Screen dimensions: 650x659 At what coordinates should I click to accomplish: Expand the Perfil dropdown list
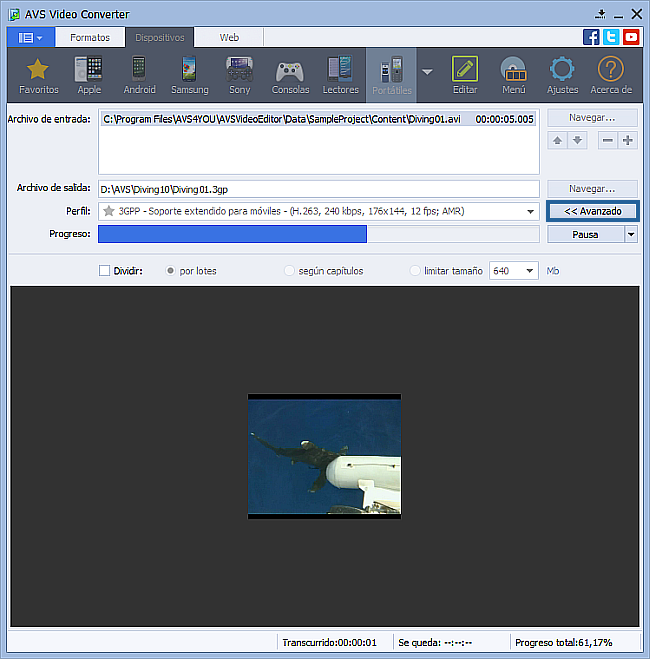[530, 212]
